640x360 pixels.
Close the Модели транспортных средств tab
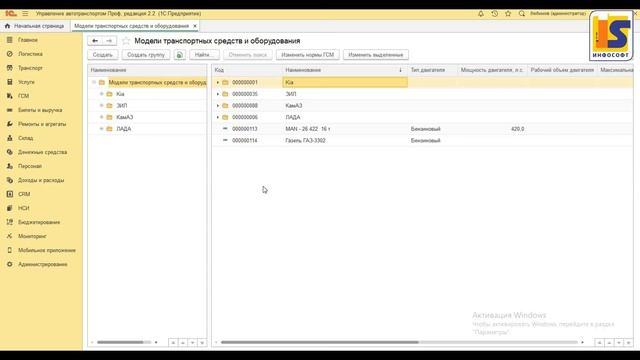tap(195, 26)
